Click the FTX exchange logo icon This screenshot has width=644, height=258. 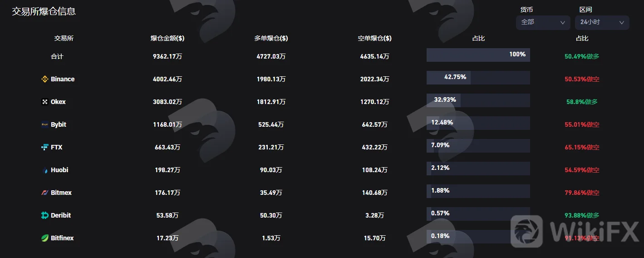44,147
